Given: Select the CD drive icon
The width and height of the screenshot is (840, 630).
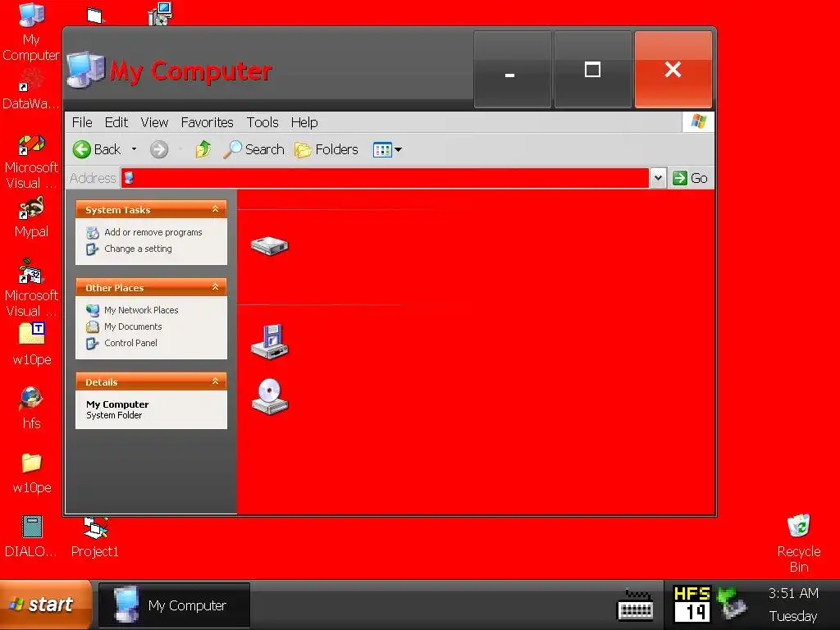Looking at the screenshot, I should tap(270, 396).
